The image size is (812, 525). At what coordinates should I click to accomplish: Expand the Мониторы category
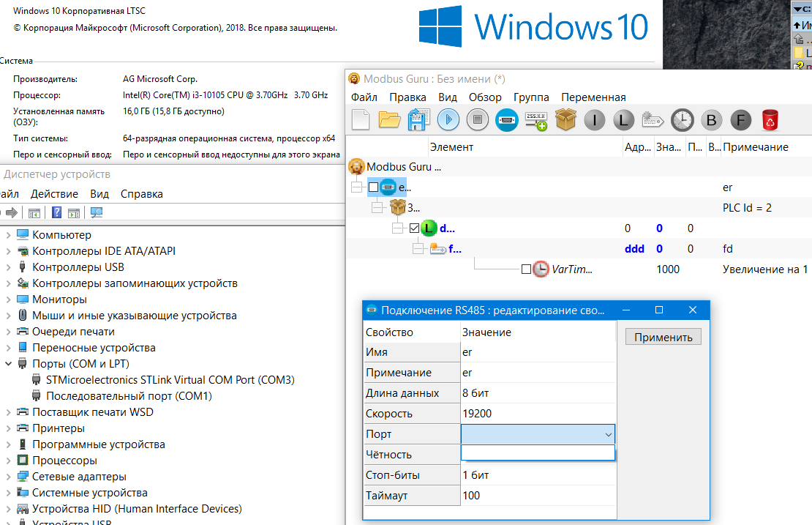click(x=8, y=299)
